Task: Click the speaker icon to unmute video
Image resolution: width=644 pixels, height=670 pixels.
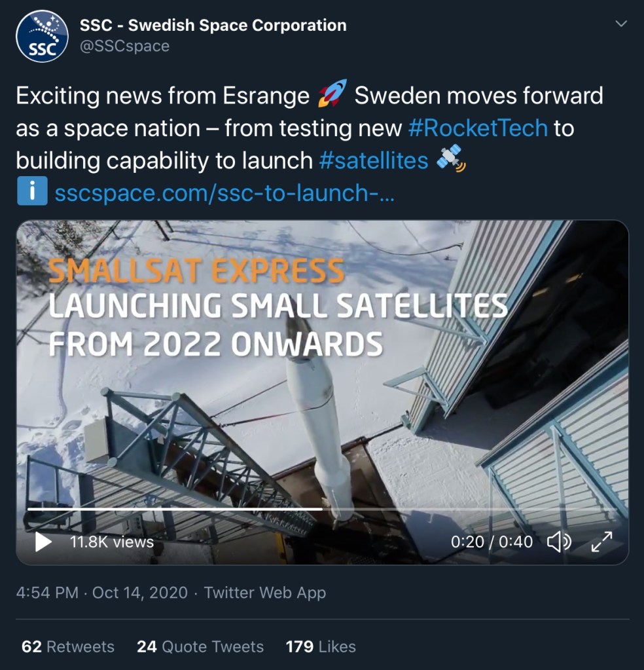Action: 560,542
